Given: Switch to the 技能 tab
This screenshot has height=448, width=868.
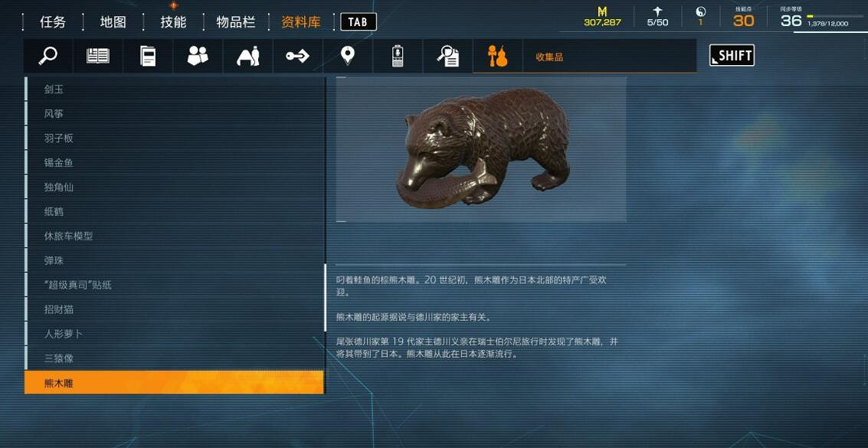Looking at the screenshot, I should (173, 22).
